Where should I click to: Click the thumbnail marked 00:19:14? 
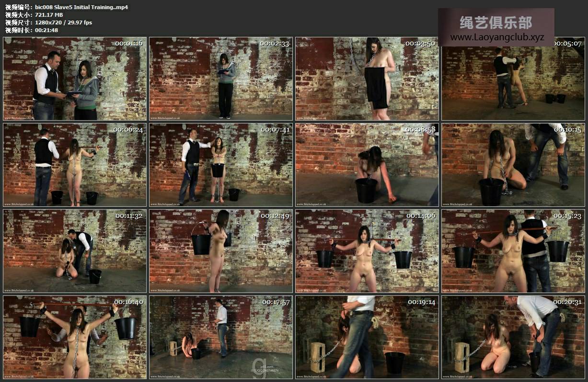coord(367,337)
